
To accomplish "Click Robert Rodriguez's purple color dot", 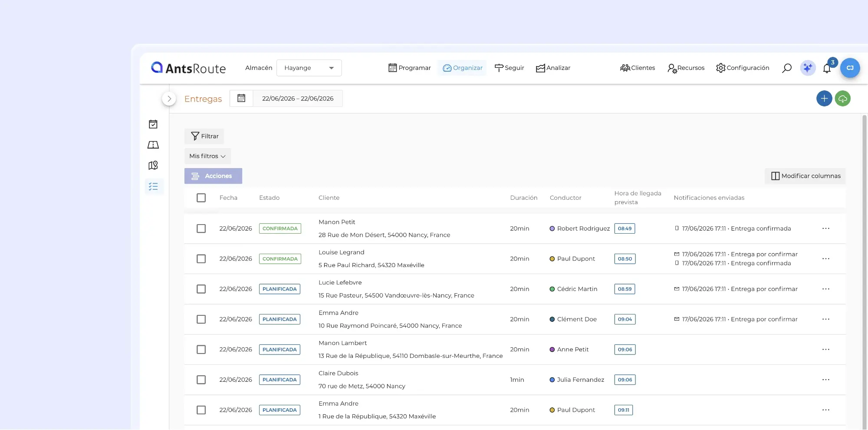I will coord(552,228).
